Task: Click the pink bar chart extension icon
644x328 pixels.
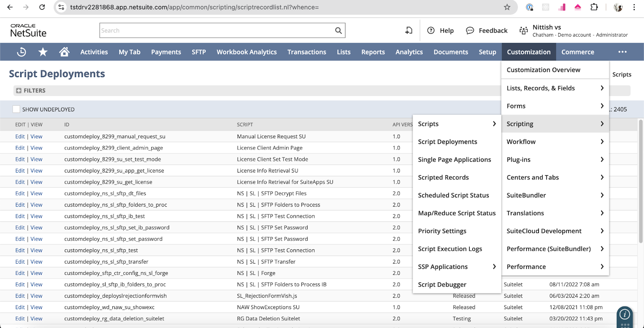Action: tap(561, 7)
